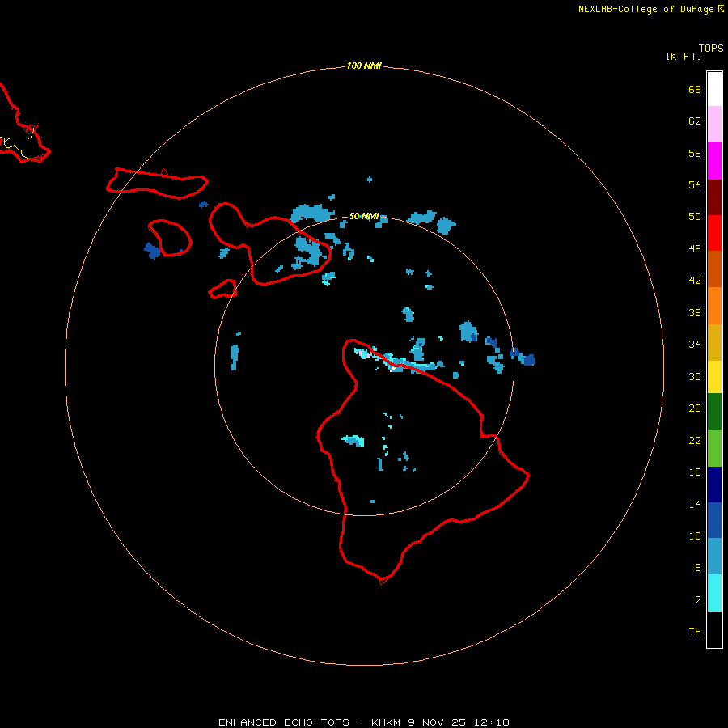Click the light green 22 K FT swatch

(x=714, y=448)
